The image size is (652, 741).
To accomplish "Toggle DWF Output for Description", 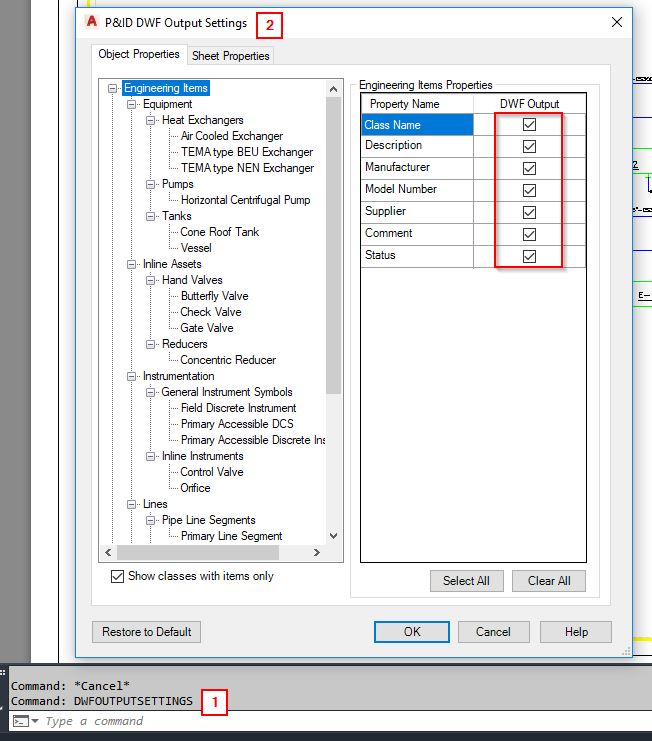I will [x=529, y=146].
